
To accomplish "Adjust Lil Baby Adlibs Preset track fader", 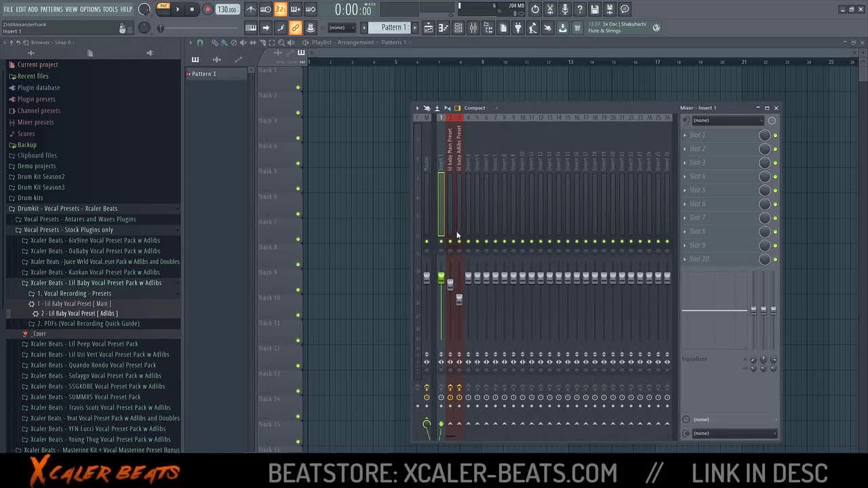I will pos(459,300).
